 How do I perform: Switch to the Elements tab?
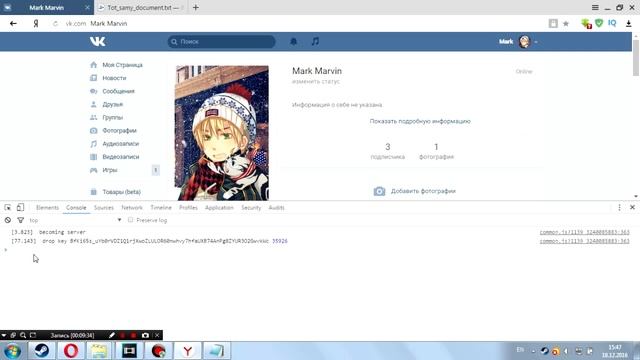click(47, 208)
